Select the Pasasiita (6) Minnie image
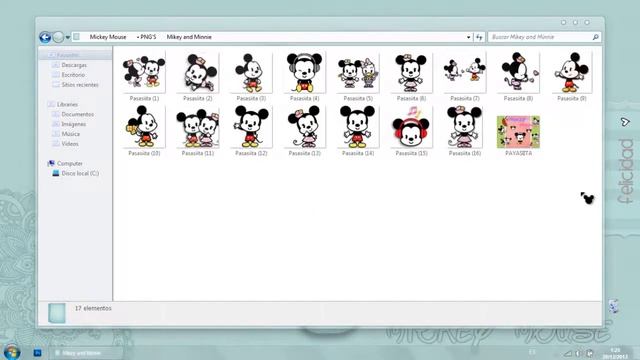640x360 pixels. click(x=411, y=72)
